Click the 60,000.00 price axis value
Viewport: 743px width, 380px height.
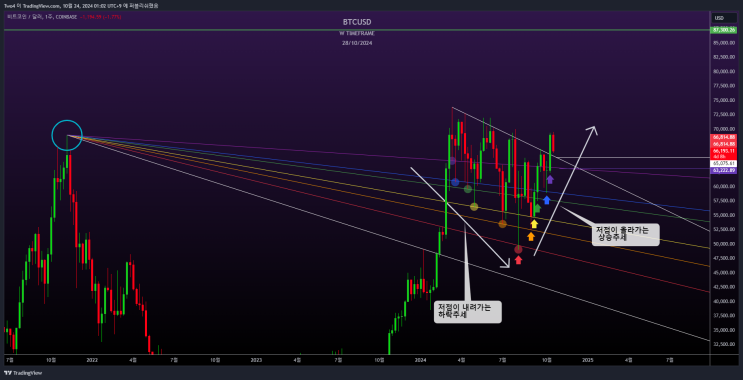coord(724,186)
